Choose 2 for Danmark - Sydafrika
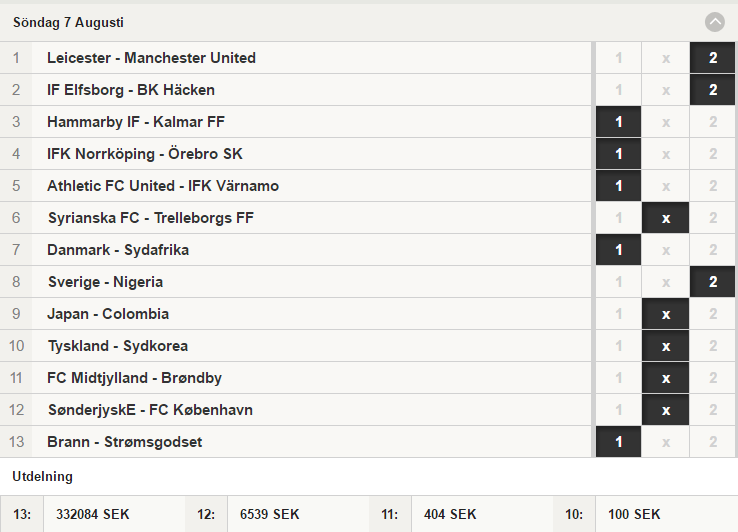The image size is (738, 532). coord(713,250)
